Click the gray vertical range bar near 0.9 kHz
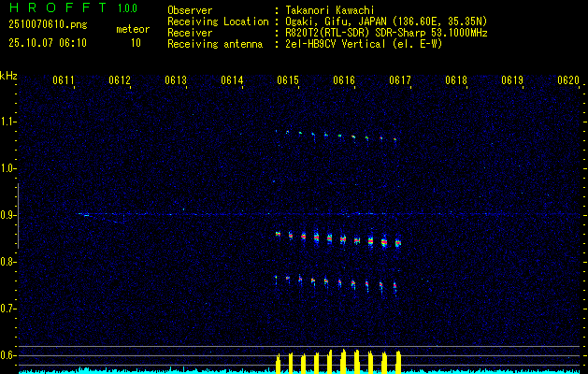Screen dimensions: 588x374 18,216
